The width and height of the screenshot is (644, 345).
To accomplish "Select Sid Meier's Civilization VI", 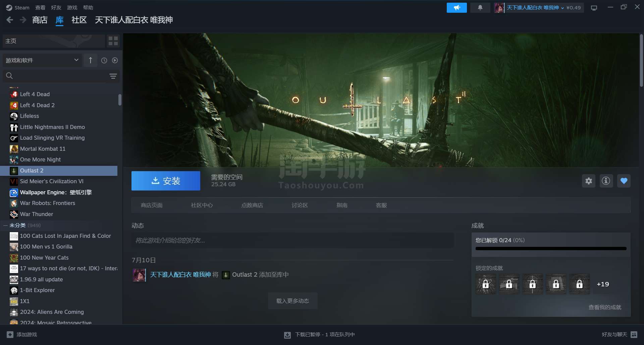I will (59, 181).
